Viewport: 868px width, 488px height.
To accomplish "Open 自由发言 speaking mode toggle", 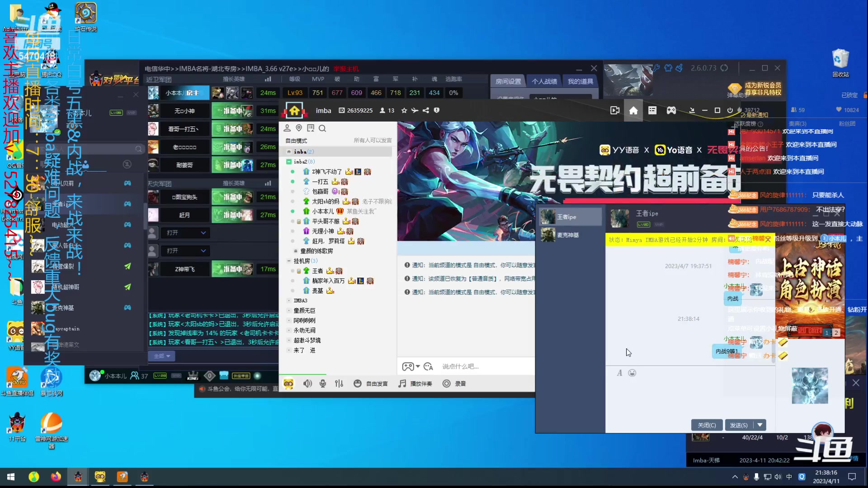I will (x=371, y=384).
